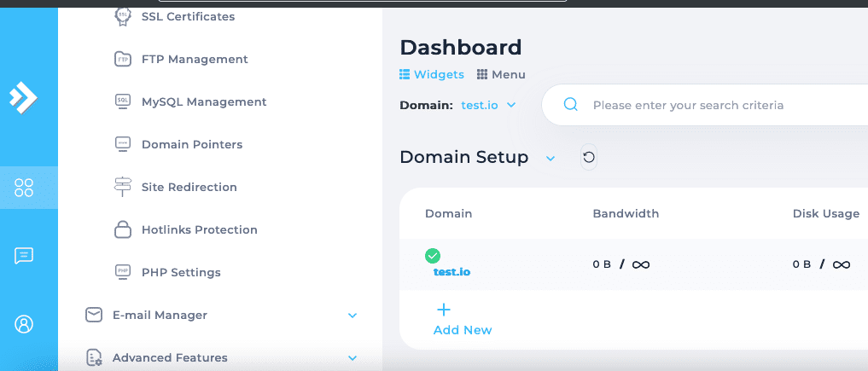The height and width of the screenshot is (371, 868).
Task: Open Hotlinks Protection
Action: tap(199, 229)
